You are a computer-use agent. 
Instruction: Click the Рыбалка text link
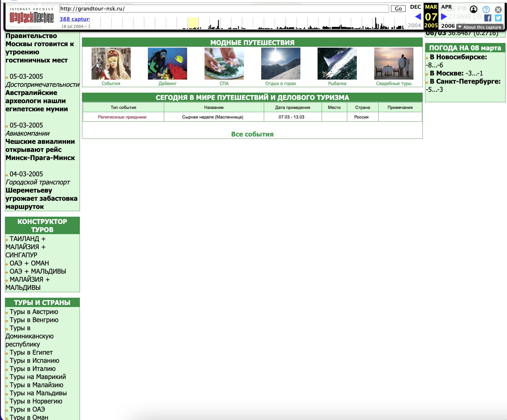pyautogui.click(x=337, y=83)
